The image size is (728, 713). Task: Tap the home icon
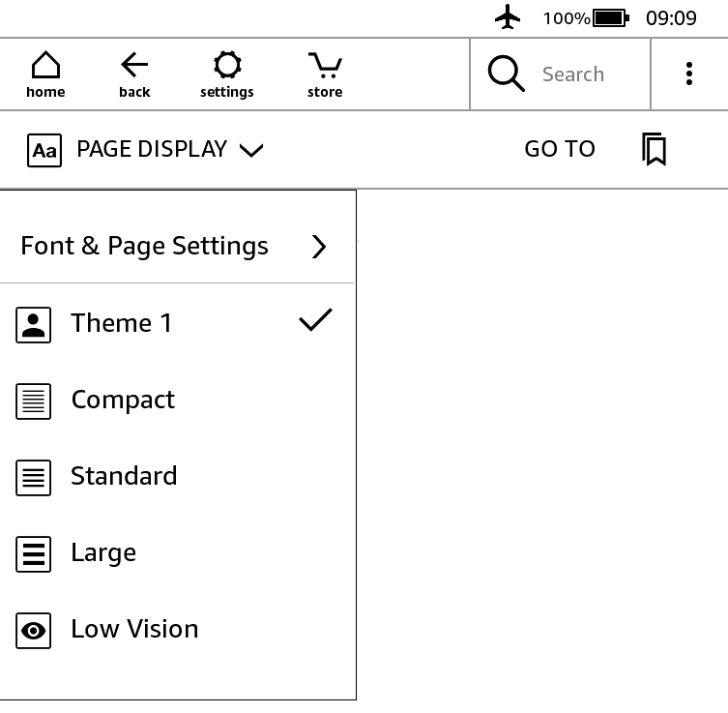coord(45,74)
